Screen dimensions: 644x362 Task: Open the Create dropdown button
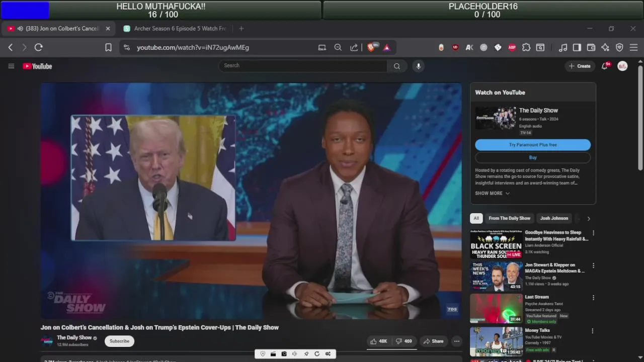click(x=580, y=66)
